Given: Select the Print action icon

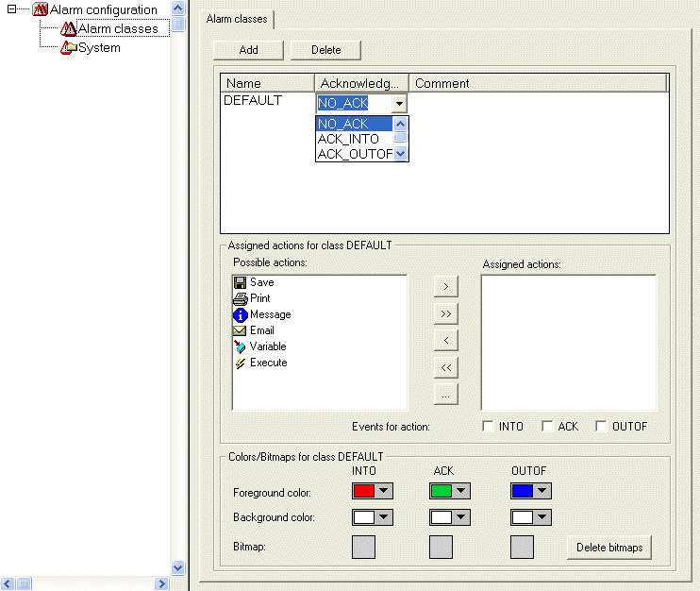Looking at the screenshot, I should pos(240,298).
